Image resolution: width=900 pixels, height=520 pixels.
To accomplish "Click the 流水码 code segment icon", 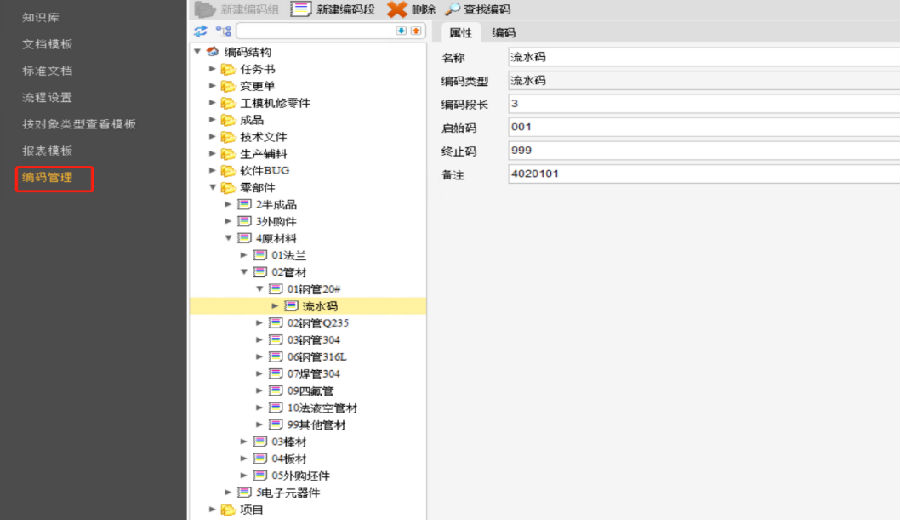I will coord(292,306).
